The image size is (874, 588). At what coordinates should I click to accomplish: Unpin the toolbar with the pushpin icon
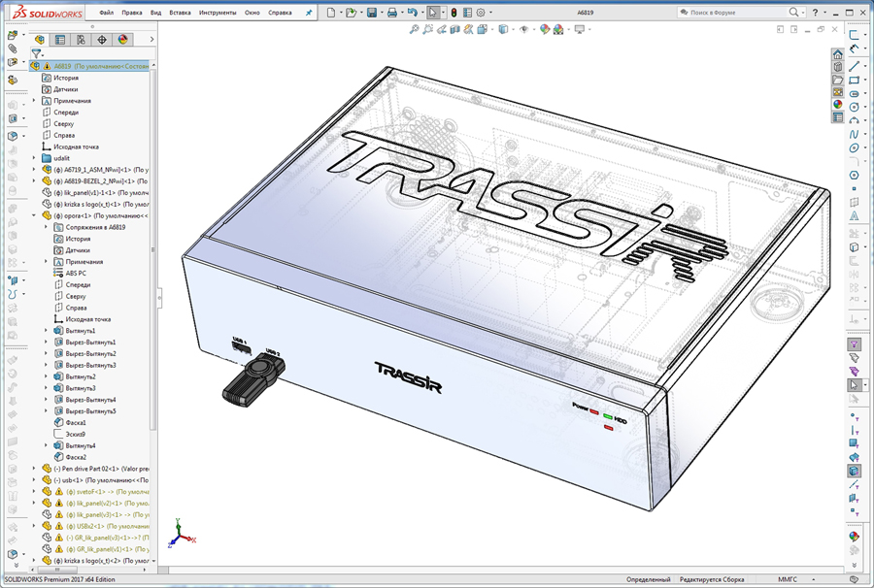tap(308, 12)
